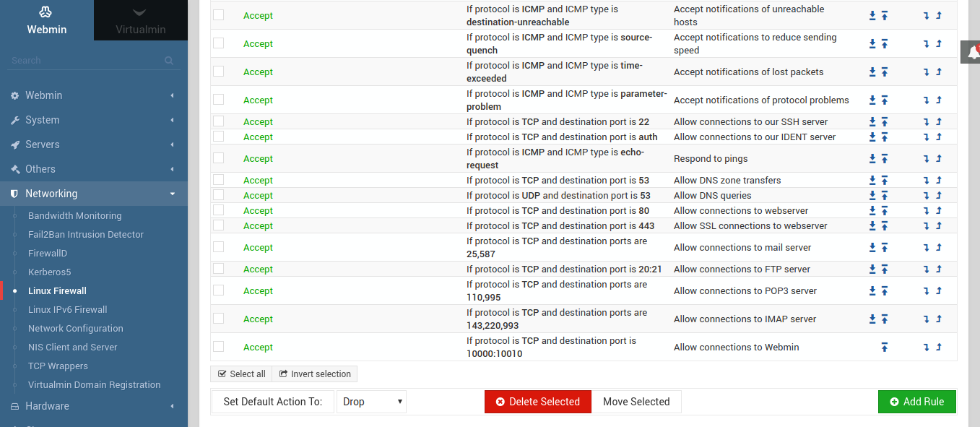Add a rule after 'Respond to pings'
980x427 pixels.
click(926, 159)
